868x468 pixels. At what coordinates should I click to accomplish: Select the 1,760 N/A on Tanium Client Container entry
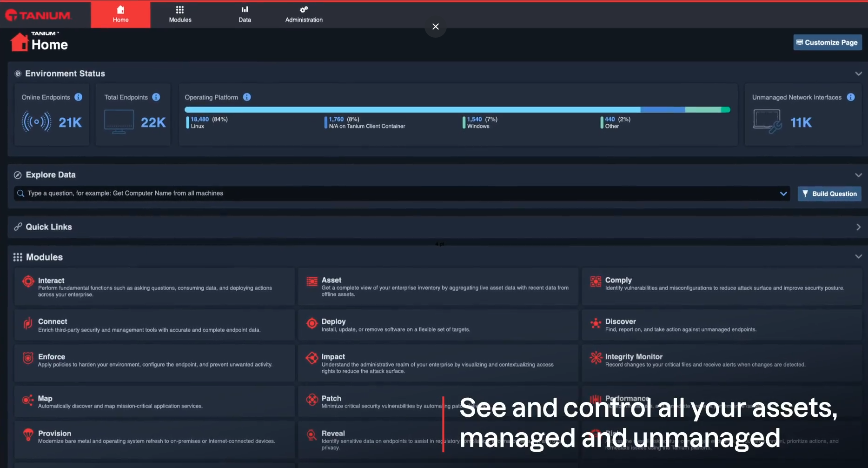pos(365,122)
